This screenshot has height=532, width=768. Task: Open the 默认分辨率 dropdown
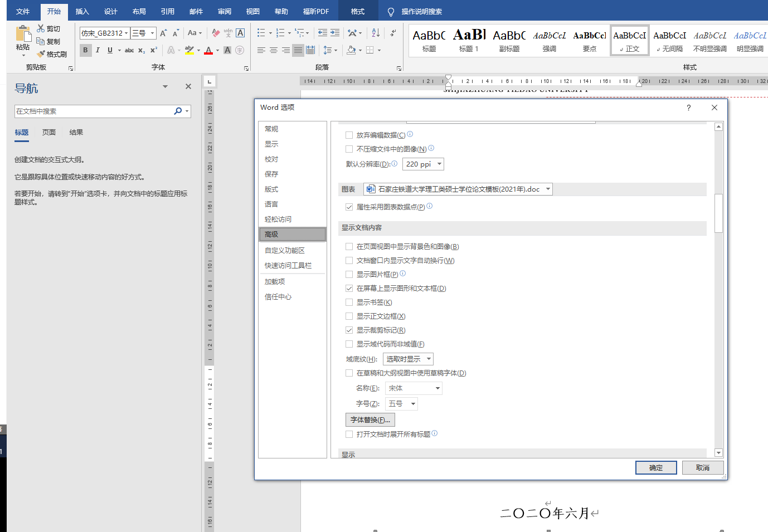(x=423, y=163)
